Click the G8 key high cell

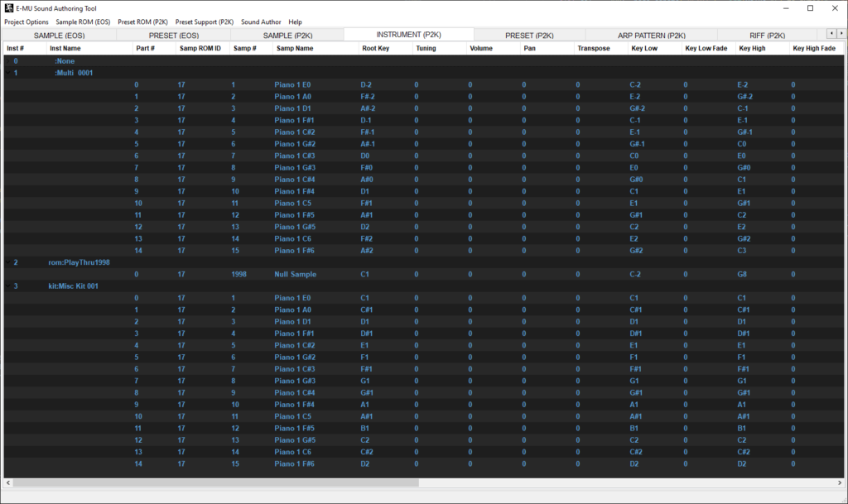click(x=742, y=275)
